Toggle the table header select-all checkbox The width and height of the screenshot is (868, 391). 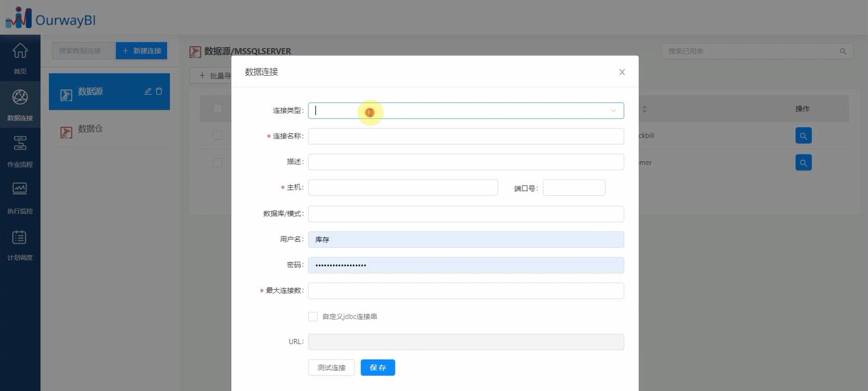[x=217, y=109]
